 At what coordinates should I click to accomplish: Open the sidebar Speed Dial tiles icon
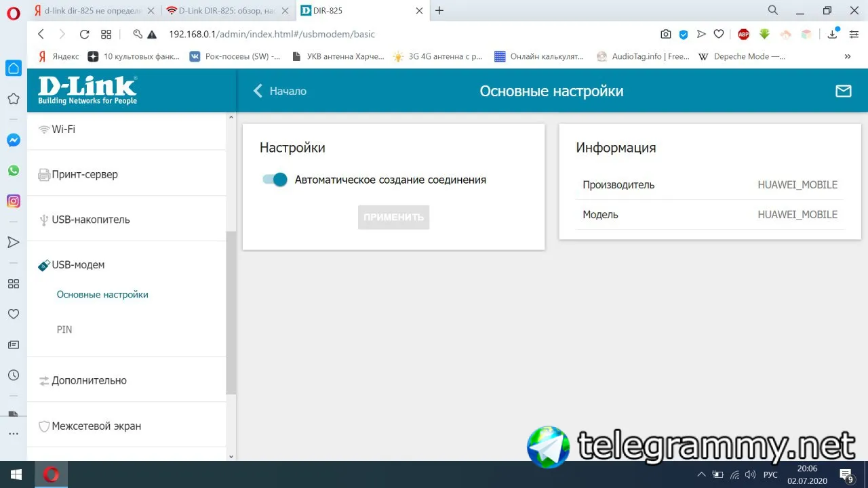tap(14, 283)
